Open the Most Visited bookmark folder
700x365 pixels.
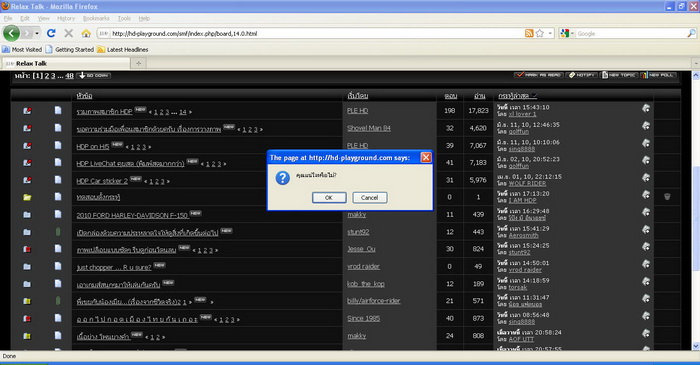point(22,50)
